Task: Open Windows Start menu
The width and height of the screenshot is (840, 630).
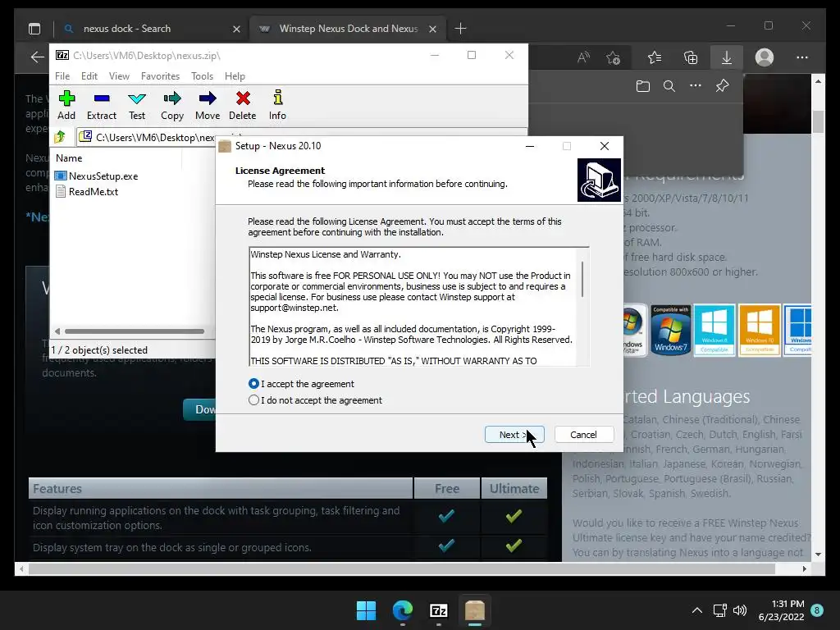Action: [x=367, y=610]
